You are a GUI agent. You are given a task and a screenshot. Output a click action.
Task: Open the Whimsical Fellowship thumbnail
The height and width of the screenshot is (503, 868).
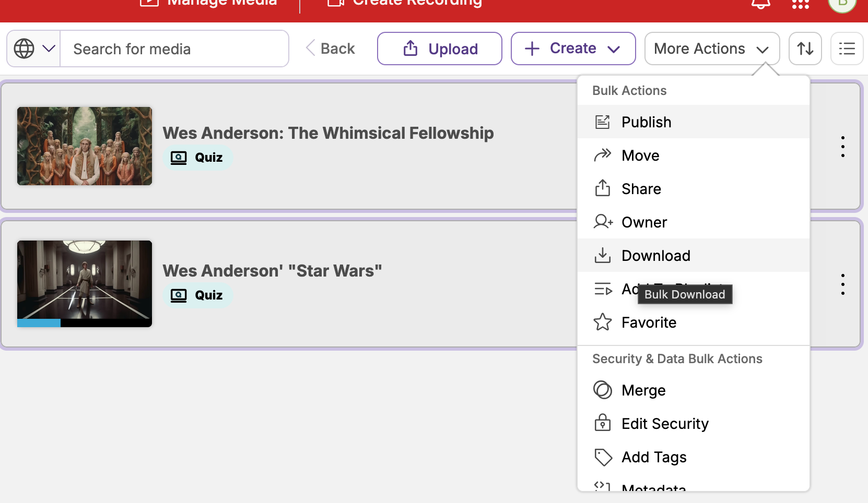pyautogui.click(x=85, y=146)
